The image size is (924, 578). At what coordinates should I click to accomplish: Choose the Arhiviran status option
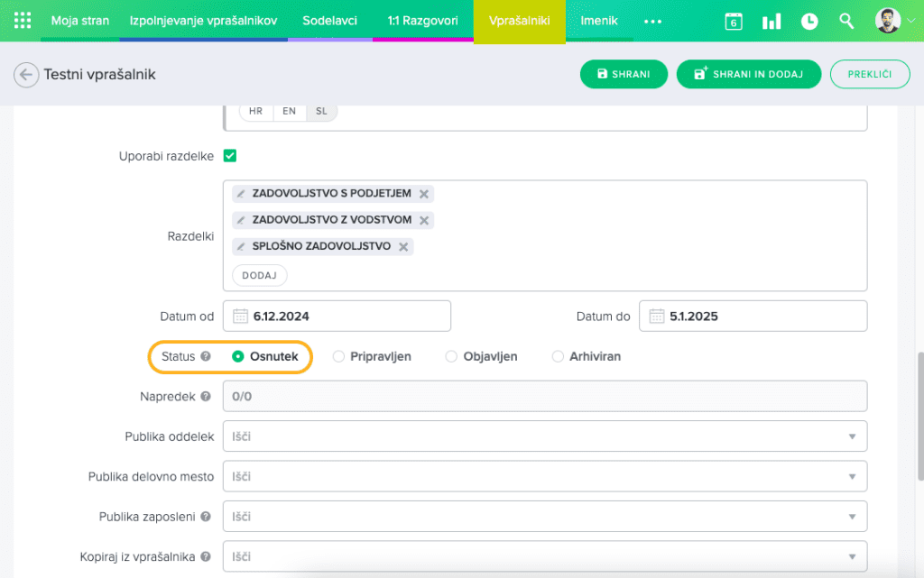tap(558, 357)
